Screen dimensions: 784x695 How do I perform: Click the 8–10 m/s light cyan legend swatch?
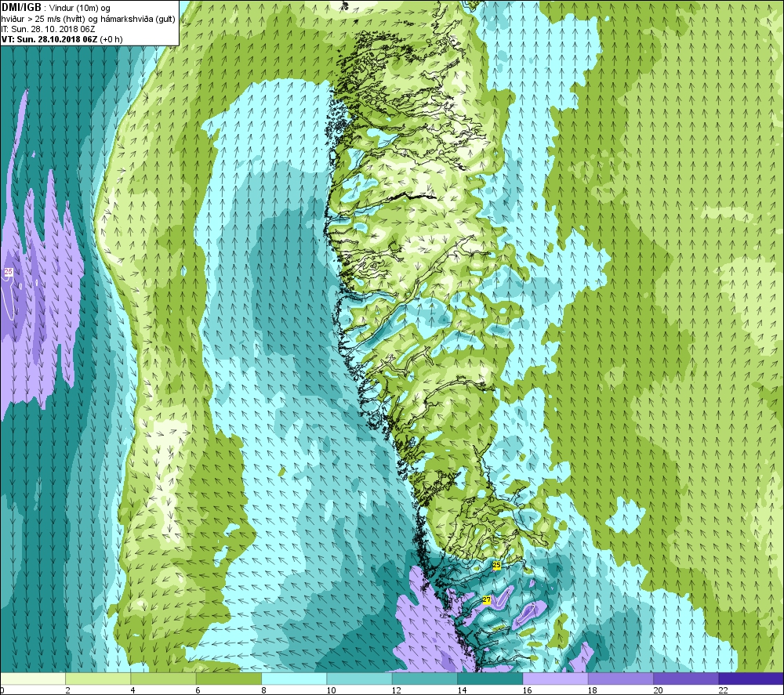[294, 679]
